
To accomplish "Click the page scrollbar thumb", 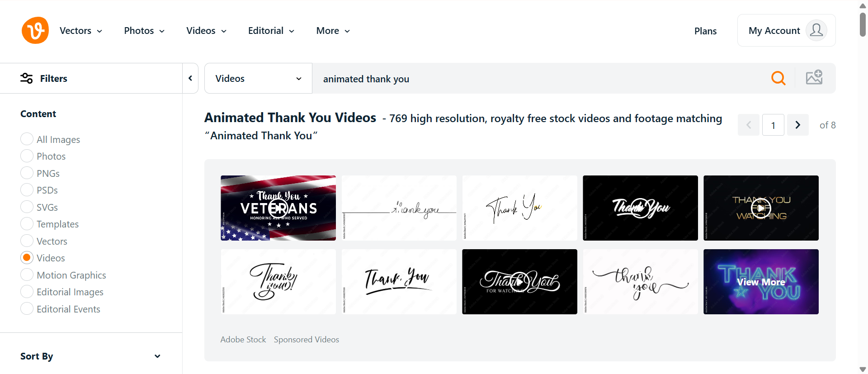I will (863, 24).
